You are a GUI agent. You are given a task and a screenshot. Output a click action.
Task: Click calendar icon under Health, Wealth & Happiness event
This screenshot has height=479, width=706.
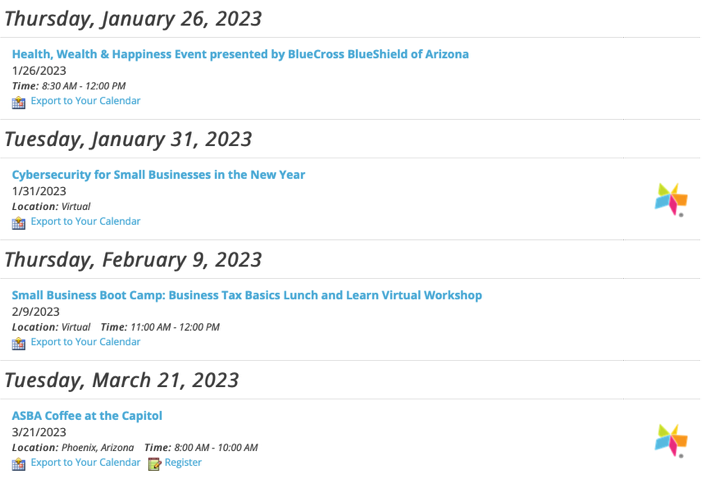18,103
